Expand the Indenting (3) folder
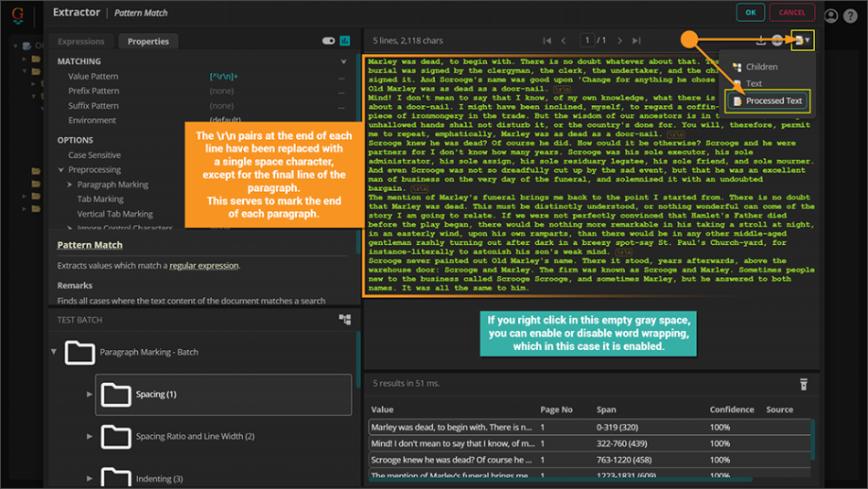 click(90, 478)
